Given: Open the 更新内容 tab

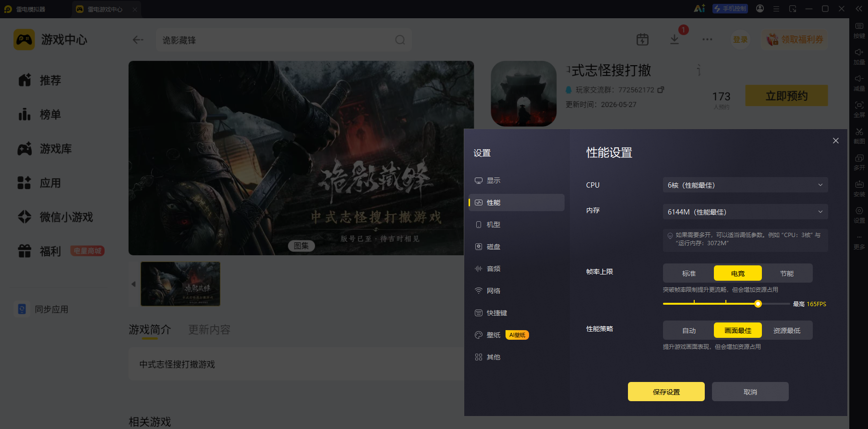Looking at the screenshot, I should click(209, 330).
